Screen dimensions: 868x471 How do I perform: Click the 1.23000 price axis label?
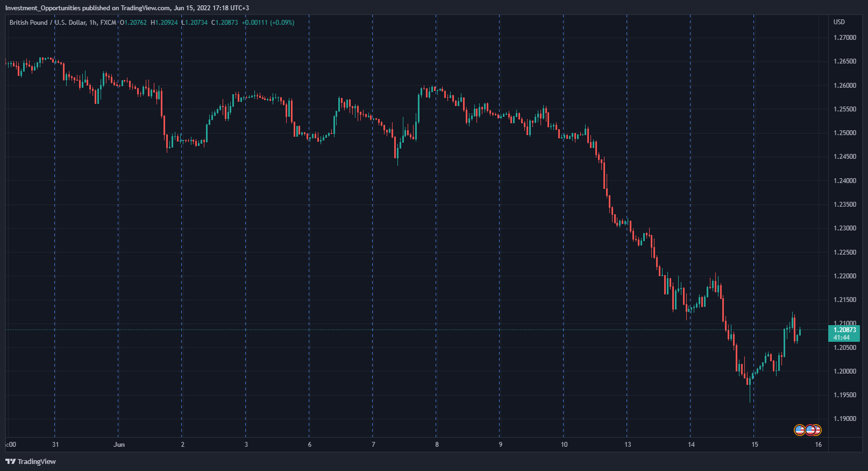click(x=845, y=228)
